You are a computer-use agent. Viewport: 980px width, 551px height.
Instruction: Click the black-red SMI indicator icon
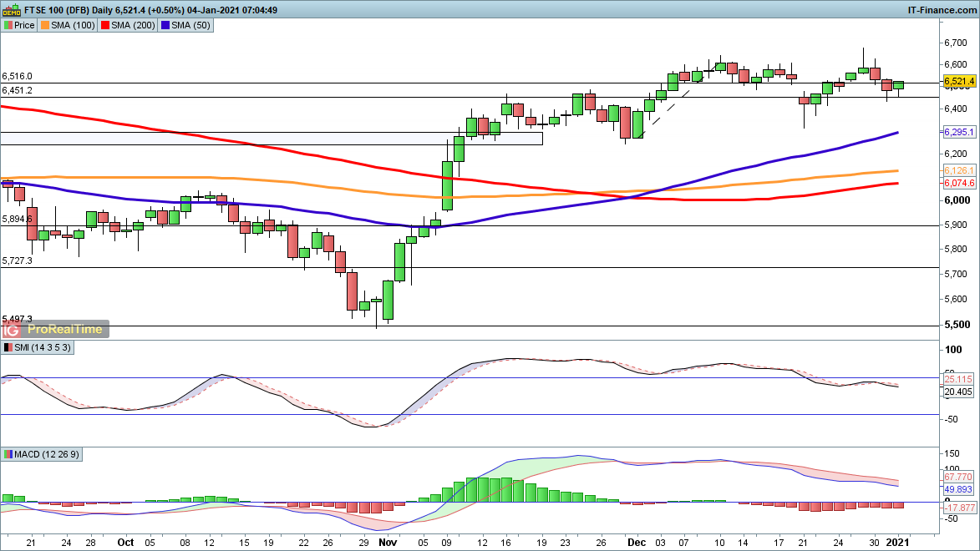(x=8, y=347)
